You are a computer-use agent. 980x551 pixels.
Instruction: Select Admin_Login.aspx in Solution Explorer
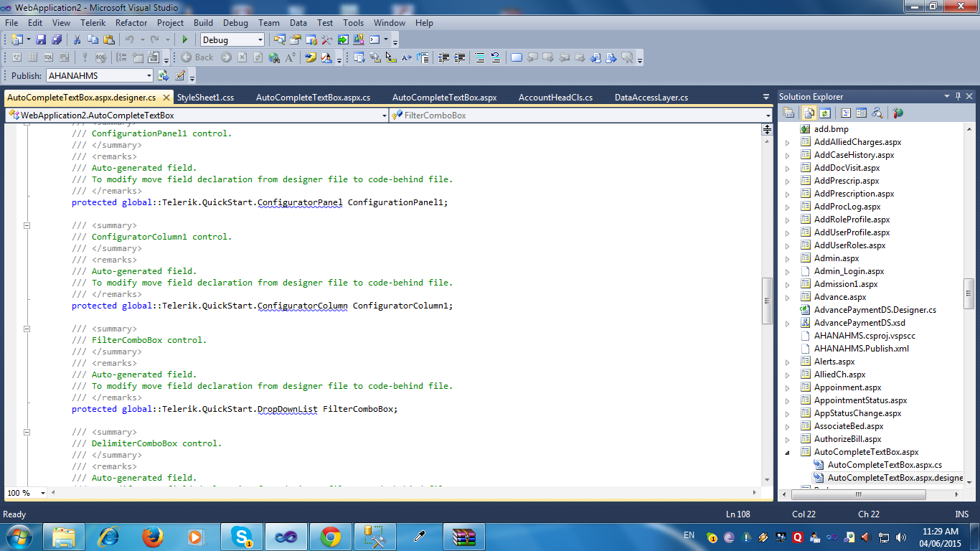click(x=849, y=271)
